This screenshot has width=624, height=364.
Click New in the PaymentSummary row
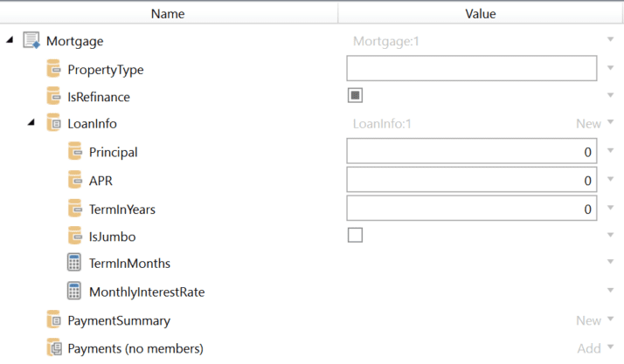click(x=588, y=320)
